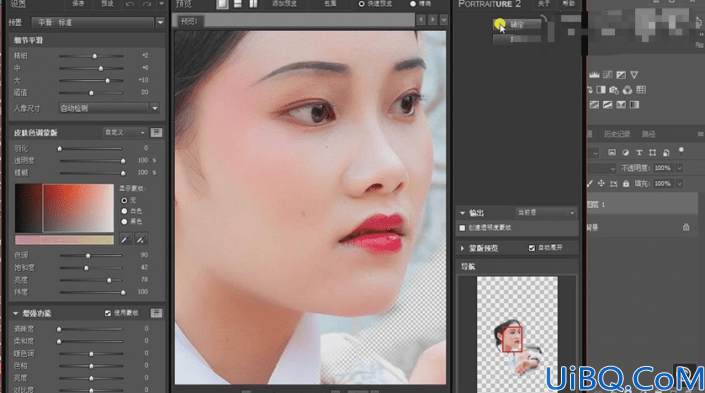Click the lock-all padlock icon in layers
The image size is (705, 393).
[626, 183]
